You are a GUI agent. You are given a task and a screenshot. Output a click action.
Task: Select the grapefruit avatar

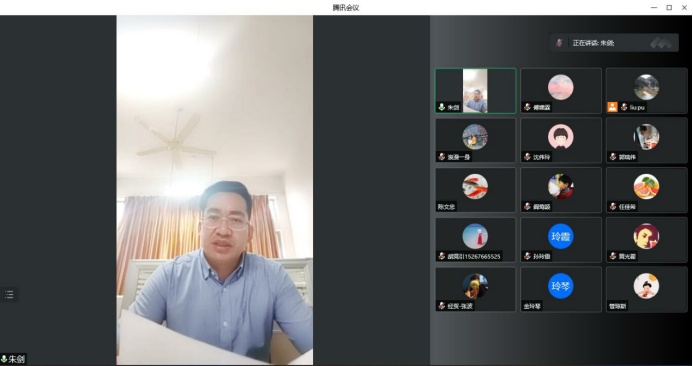(x=647, y=186)
